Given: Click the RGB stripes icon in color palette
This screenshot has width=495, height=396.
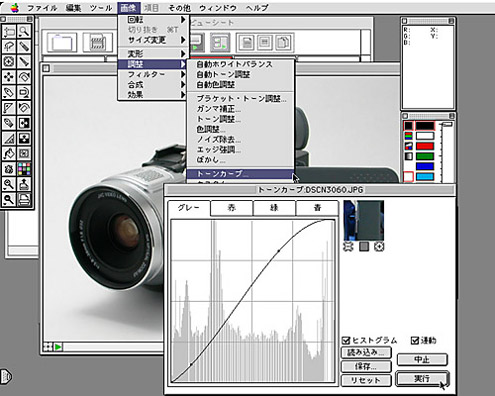Looking at the screenshot, I should (409, 136).
